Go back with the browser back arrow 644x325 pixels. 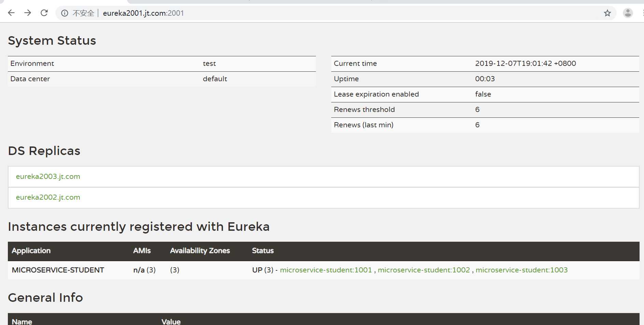11,13
